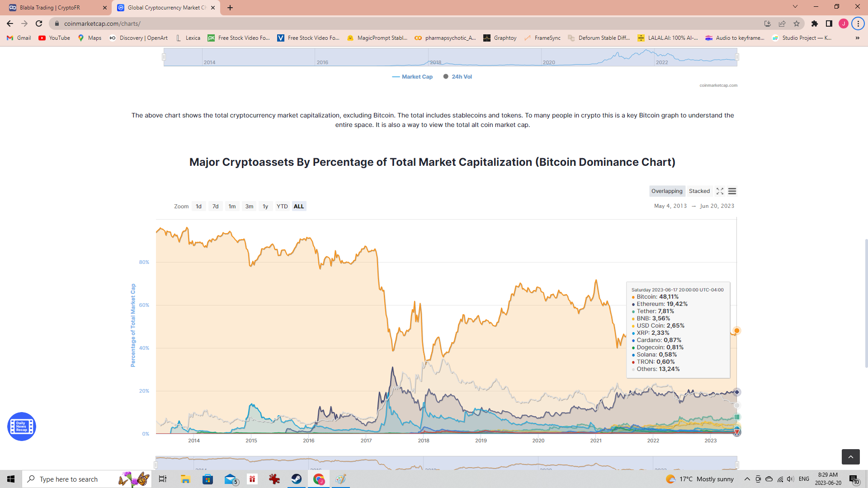
Task: Expand the hidden bookmarks chevron
Action: [x=857, y=38]
